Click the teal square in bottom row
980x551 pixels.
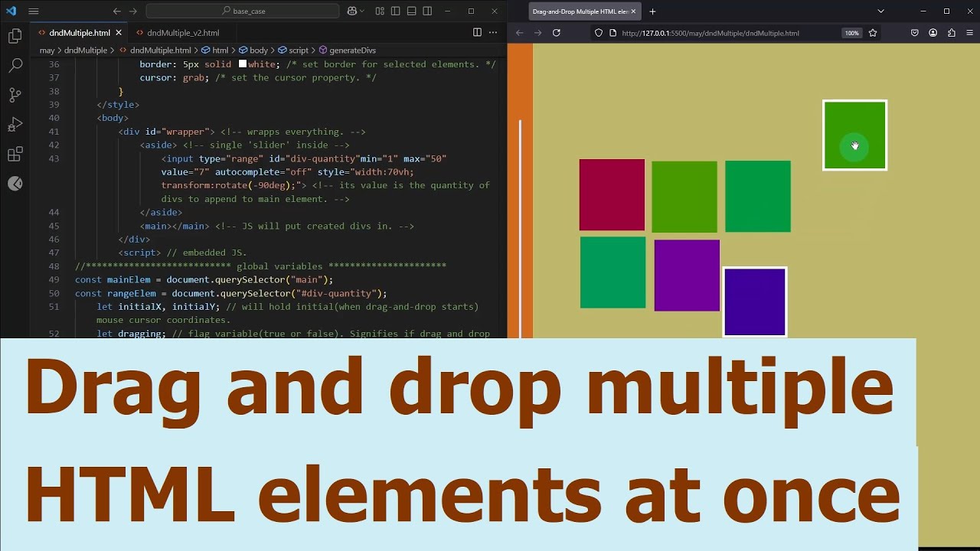pos(612,272)
